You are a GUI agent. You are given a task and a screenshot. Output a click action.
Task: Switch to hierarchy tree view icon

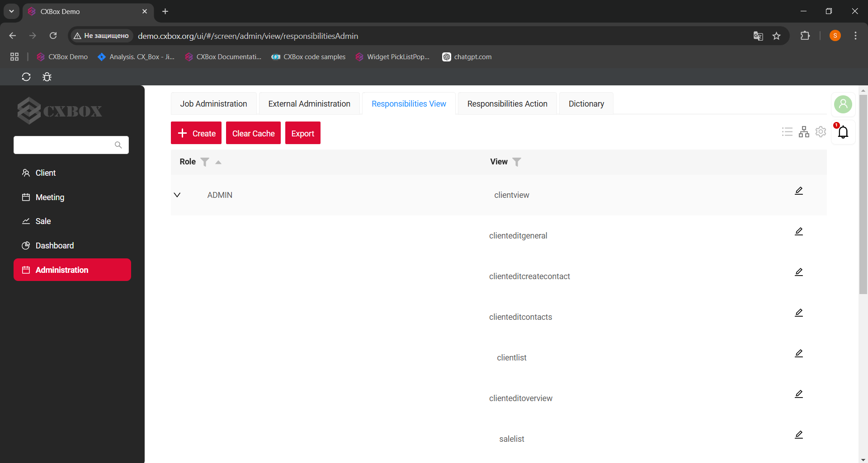804,131
